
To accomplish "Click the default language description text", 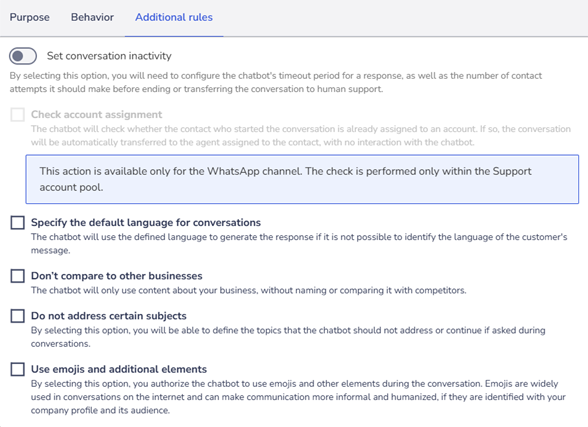I will [299, 244].
